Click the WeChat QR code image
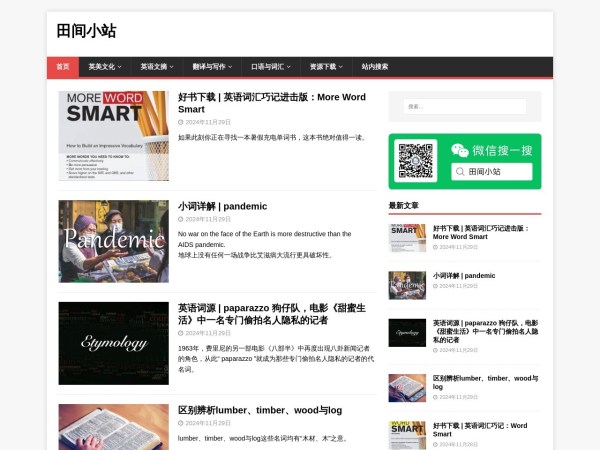 click(415, 161)
